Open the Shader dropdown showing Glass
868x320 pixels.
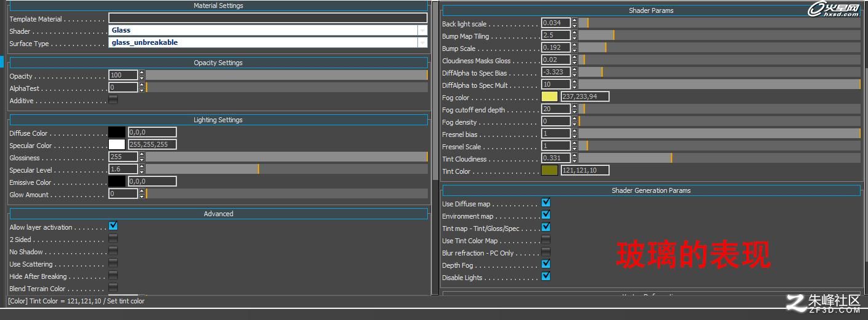[268, 30]
